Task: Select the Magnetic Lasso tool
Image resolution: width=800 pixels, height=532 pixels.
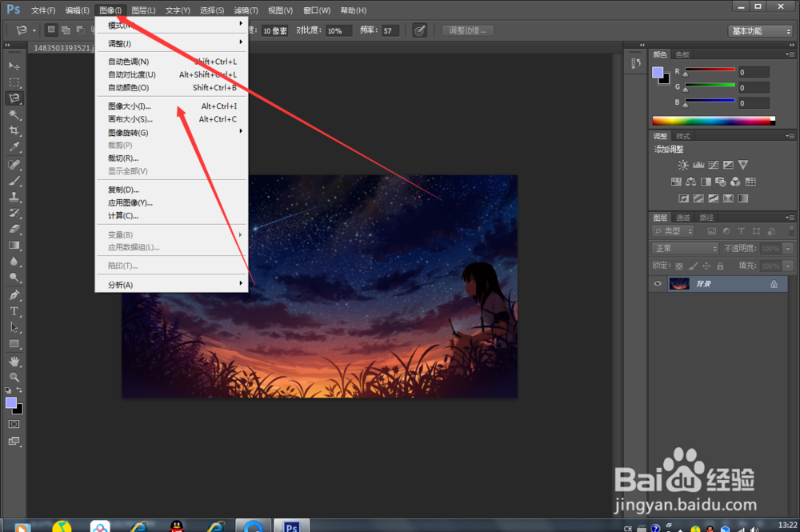Action: click(14, 98)
